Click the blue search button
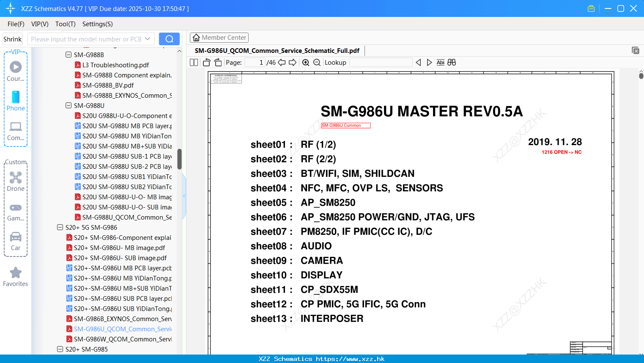 (169, 39)
